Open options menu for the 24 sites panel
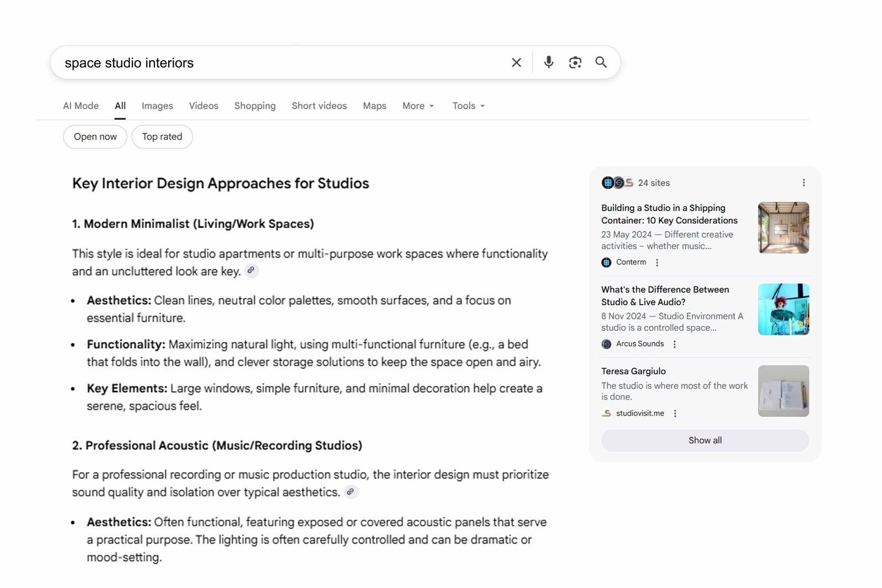The height and width of the screenshot is (588, 882). 804,182
